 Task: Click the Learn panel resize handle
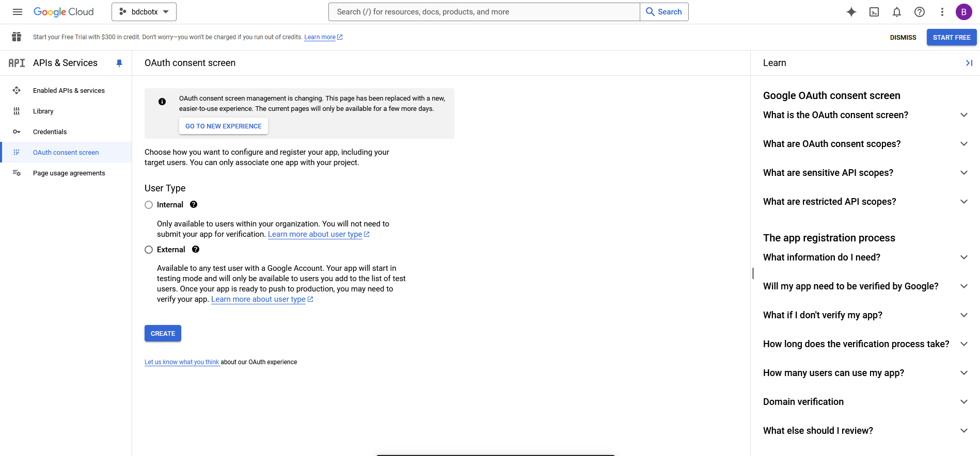[753, 273]
